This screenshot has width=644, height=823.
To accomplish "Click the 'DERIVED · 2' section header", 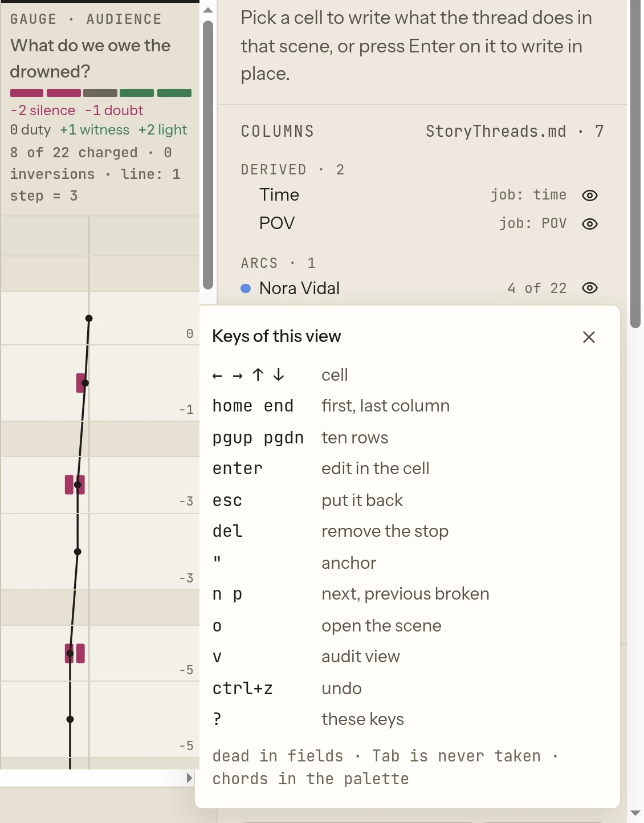I will click(x=292, y=170).
